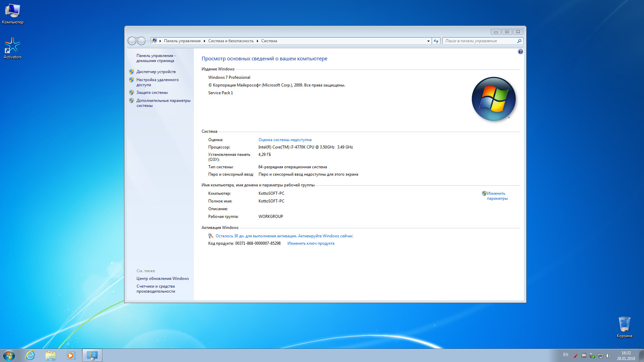The width and height of the screenshot is (644, 362).
Task: Click the address bar refresh button
Action: [436, 41]
